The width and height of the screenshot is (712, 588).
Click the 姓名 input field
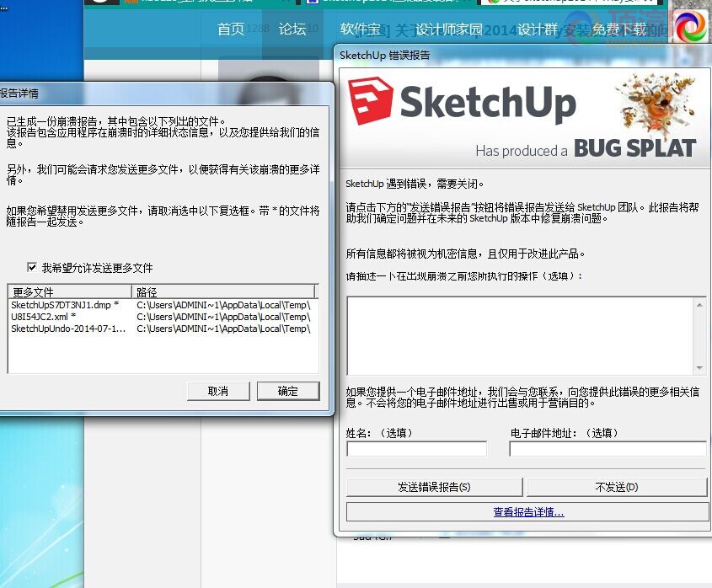(416, 449)
